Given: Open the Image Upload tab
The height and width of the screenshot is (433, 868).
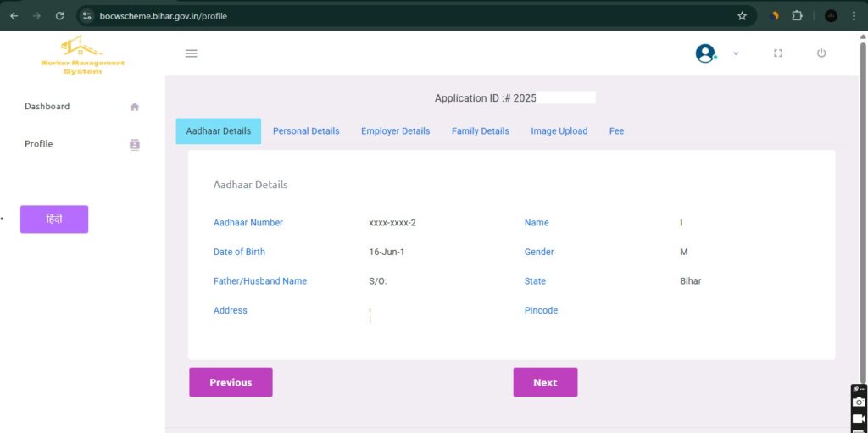Looking at the screenshot, I should (x=559, y=131).
